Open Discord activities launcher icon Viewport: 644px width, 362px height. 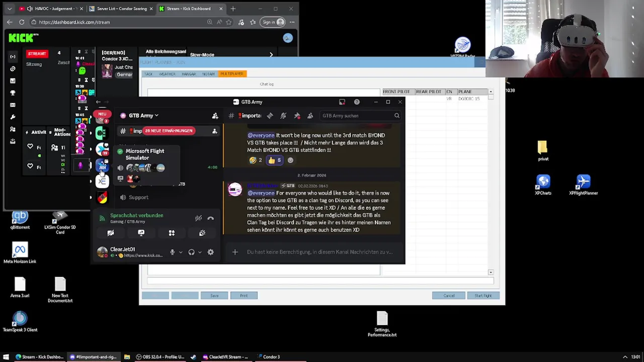point(172,233)
